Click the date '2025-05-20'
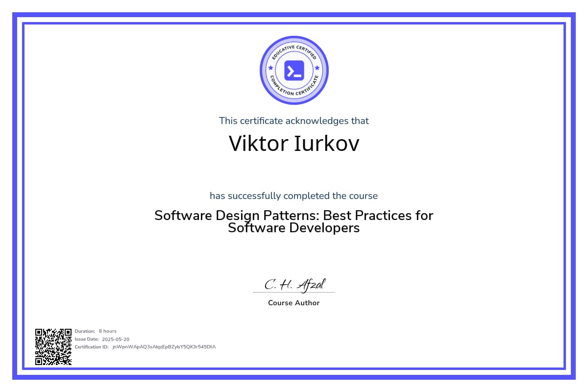 [x=116, y=339]
